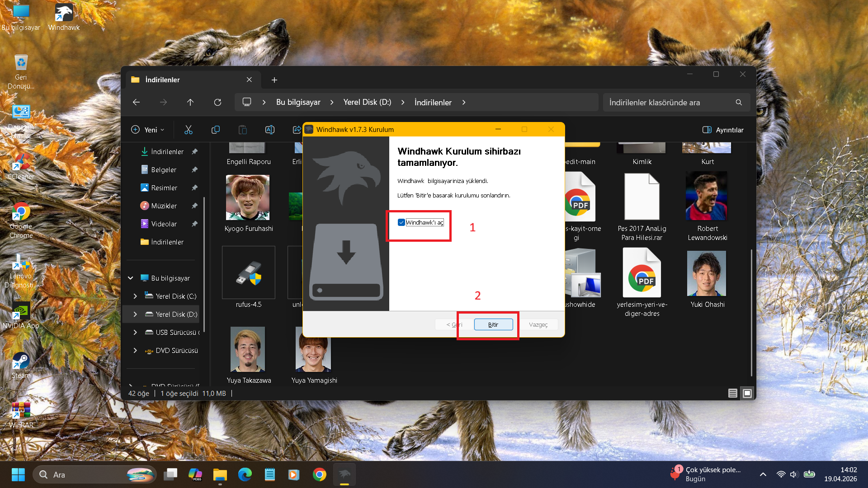The image size is (868, 488).
Task: Switch to details list view icon
Action: click(x=733, y=393)
